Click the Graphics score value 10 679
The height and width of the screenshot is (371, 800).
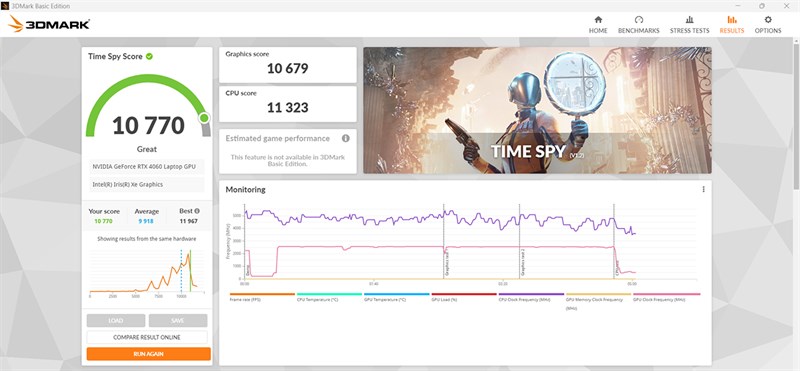coord(288,68)
